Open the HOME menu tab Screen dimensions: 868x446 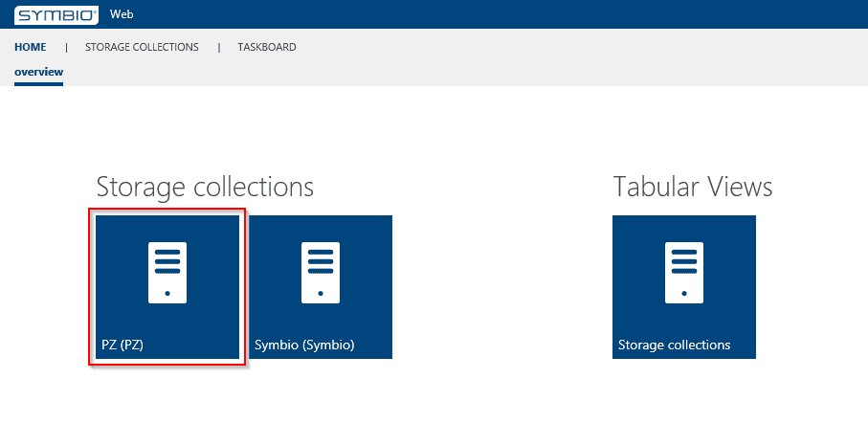(x=31, y=47)
